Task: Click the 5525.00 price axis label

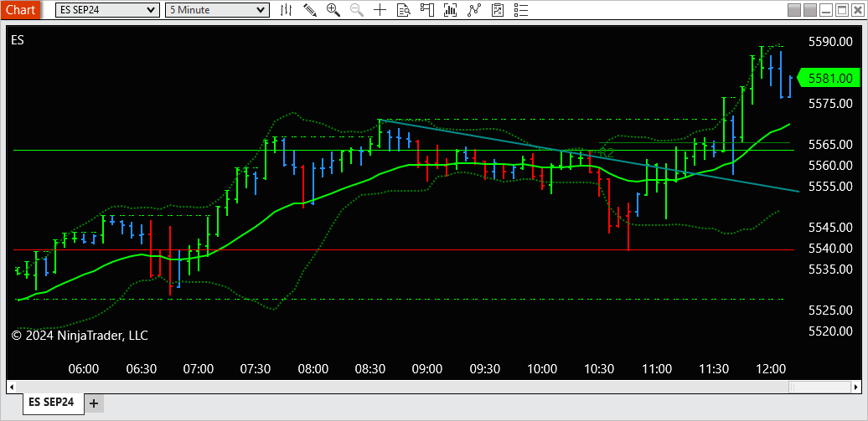Action: coord(829,311)
